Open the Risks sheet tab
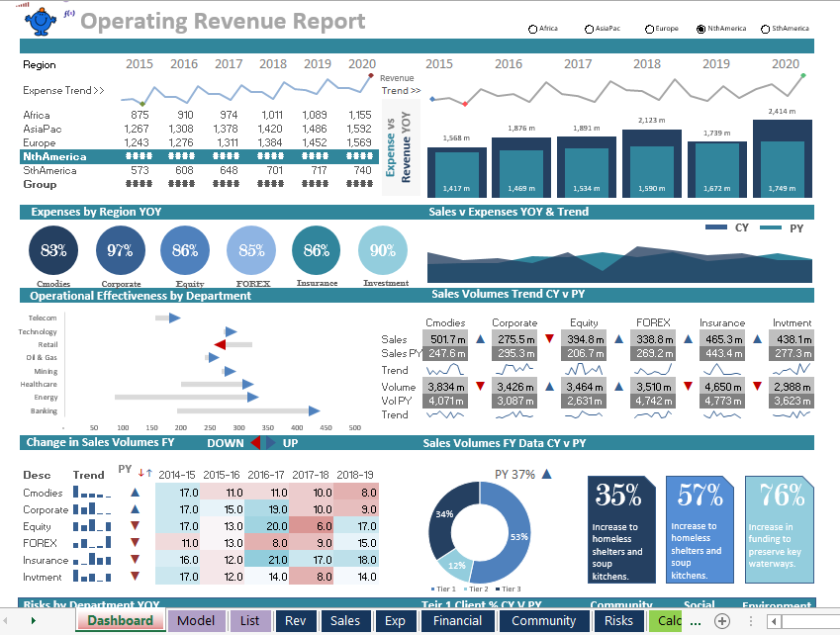This screenshot has height=635, width=840. [618, 620]
